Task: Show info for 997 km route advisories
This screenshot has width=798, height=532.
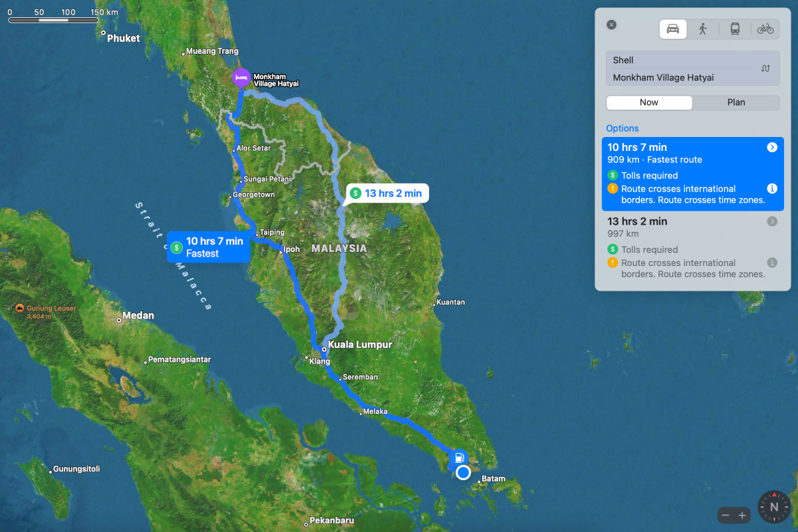Action: click(772, 263)
